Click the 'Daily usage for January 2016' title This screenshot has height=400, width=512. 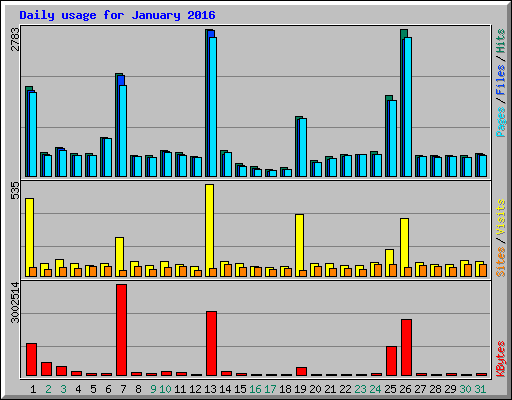117,16
